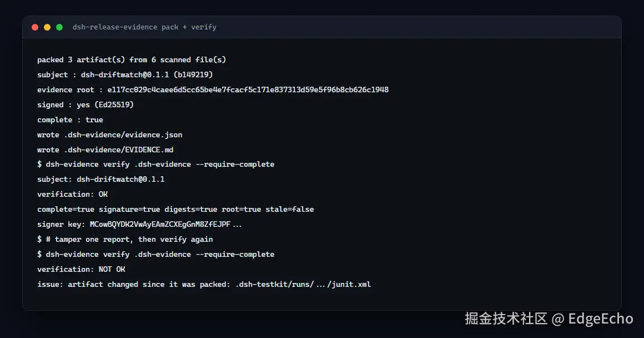
Task: Click the complete=true signature=true status line
Action: point(175,209)
